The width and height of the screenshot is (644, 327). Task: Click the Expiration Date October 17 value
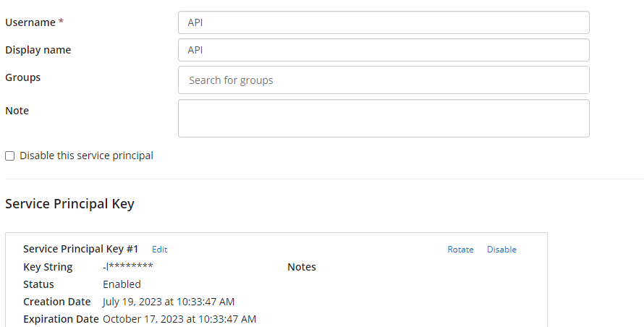pos(179,319)
